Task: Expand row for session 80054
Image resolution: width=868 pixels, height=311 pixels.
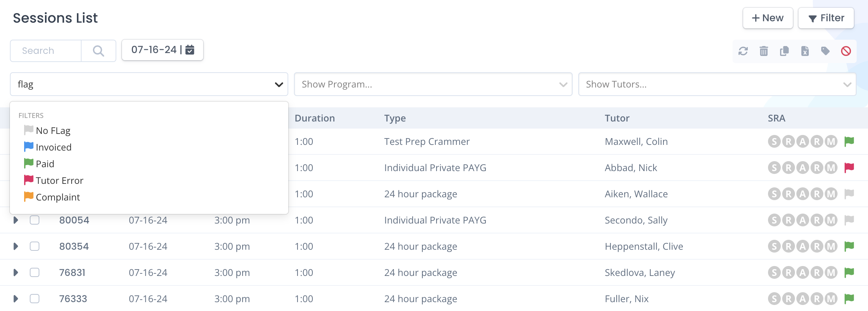Action: click(x=16, y=220)
